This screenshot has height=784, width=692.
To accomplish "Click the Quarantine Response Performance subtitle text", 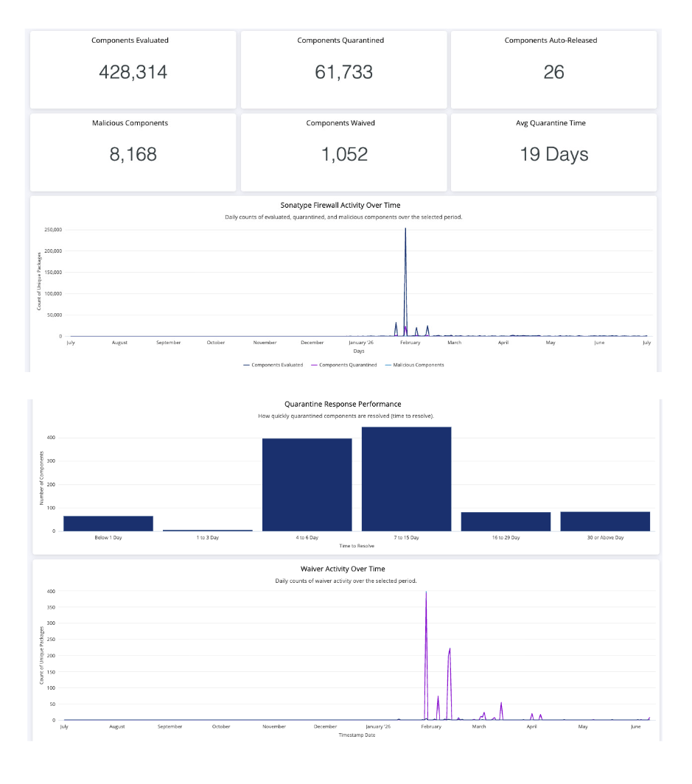I will pos(346,416).
